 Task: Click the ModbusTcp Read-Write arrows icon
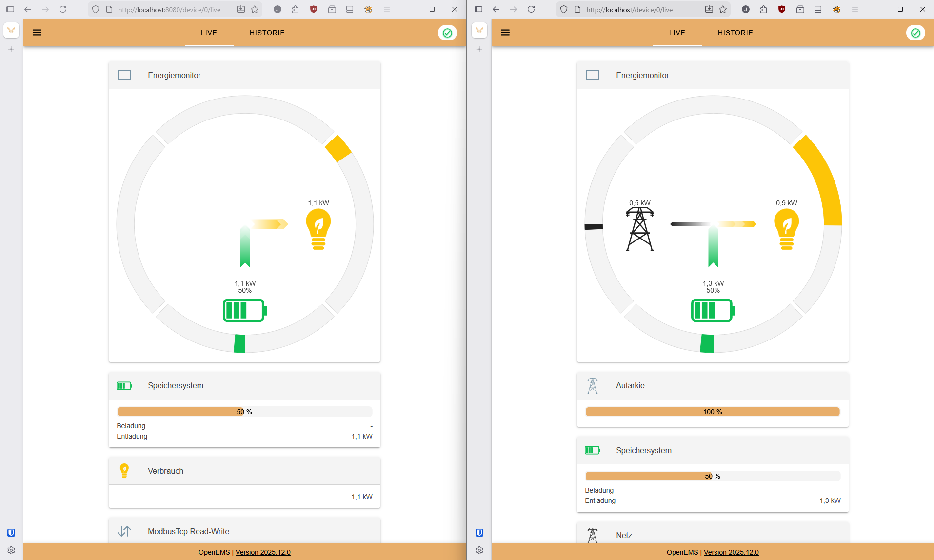point(124,531)
